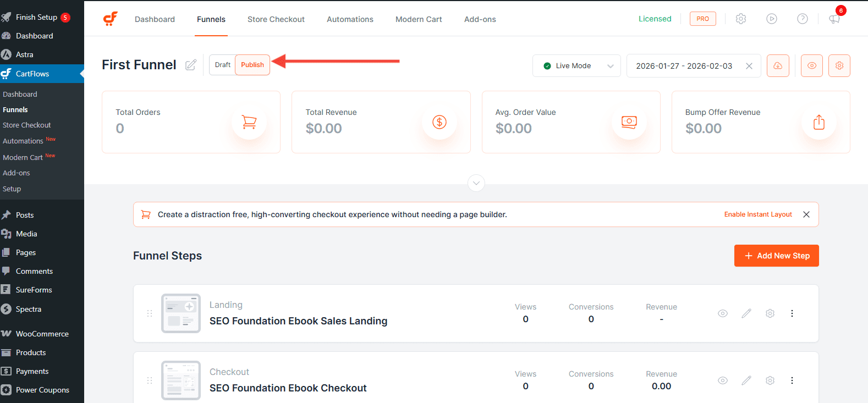View the SEO Foundation Ebook Checkout step
Screen dimensions: 868x403
pyautogui.click(x=723, y=380)
